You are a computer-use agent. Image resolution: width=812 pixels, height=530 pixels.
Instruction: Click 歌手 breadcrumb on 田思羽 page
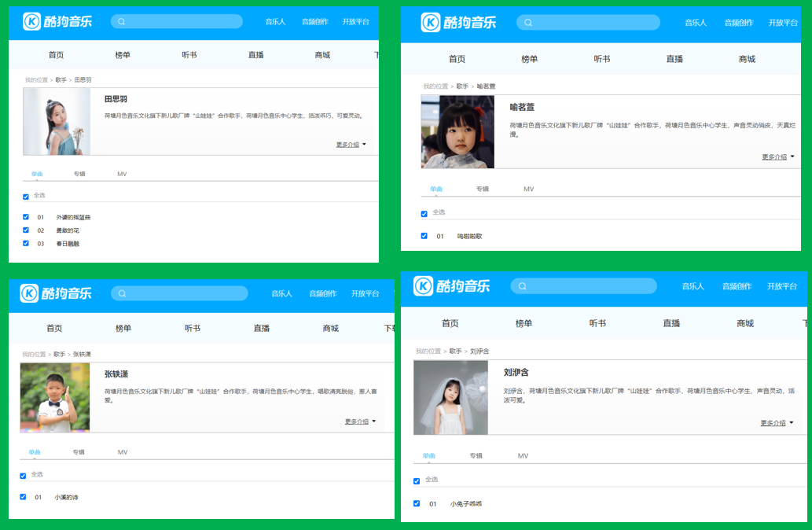coord(61,79)
